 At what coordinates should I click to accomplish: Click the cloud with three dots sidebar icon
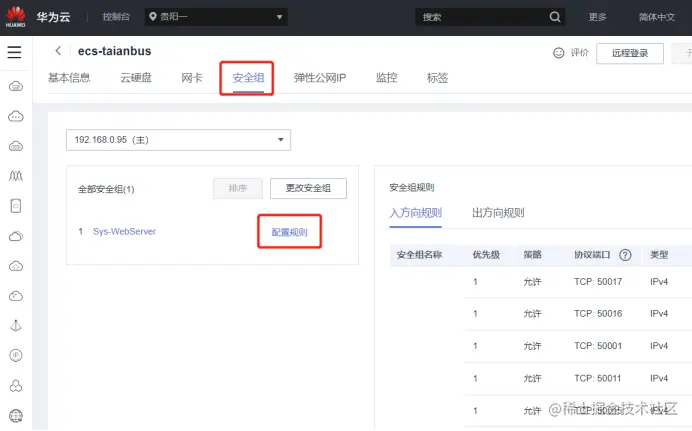pyautogui.click(x=16, y=116)
